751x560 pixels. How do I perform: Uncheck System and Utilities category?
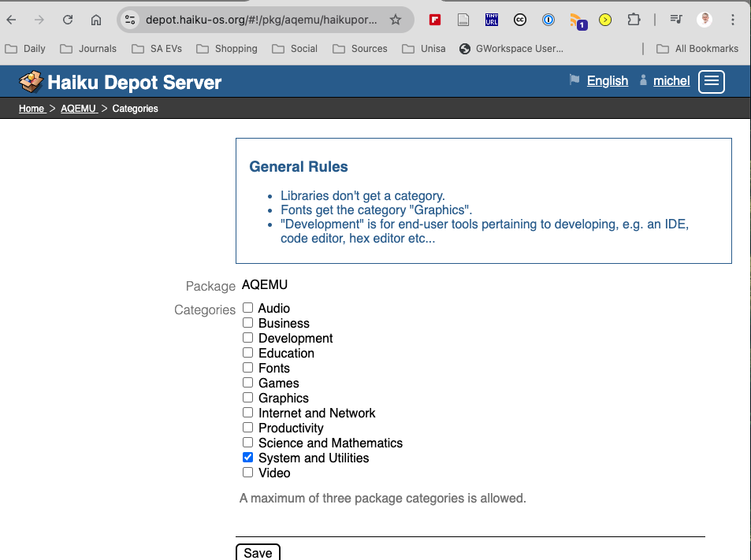[x=247, y=457]
